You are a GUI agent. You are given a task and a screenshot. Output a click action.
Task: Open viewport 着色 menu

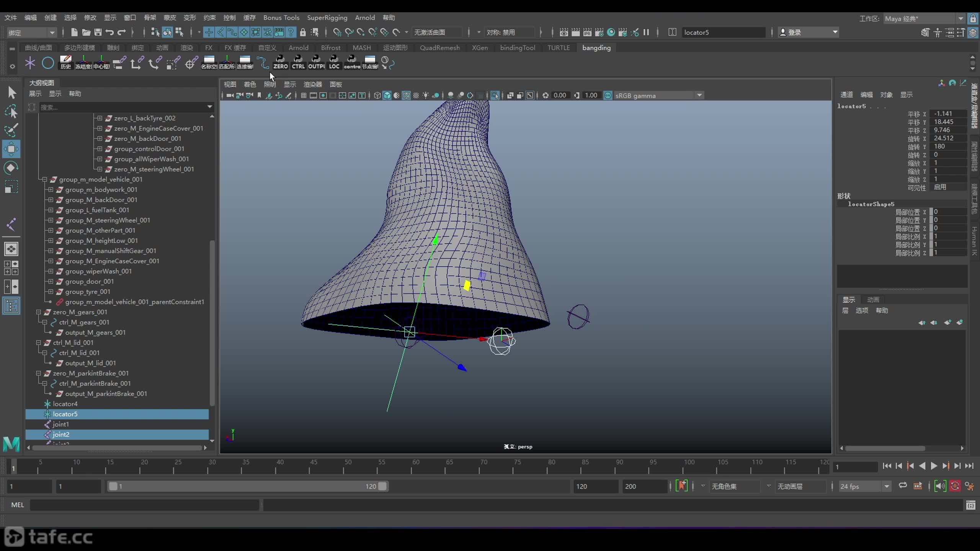pos(250,84)
